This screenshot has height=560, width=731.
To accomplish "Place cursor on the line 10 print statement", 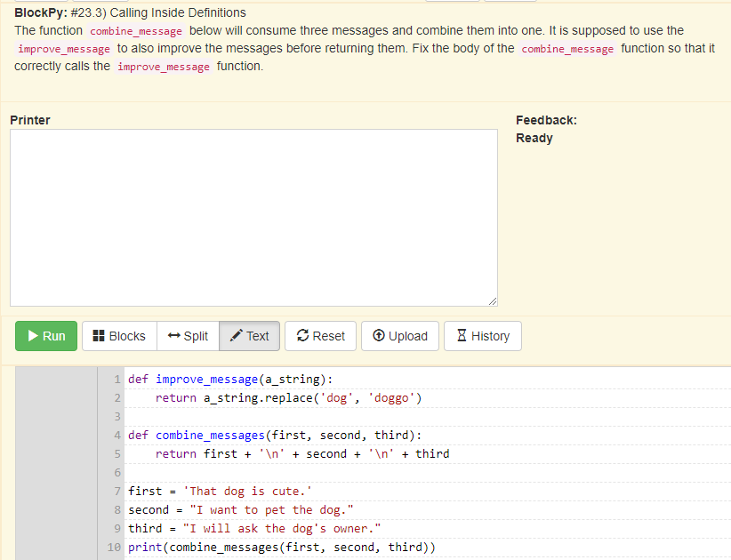I will [x=267, y=547].
